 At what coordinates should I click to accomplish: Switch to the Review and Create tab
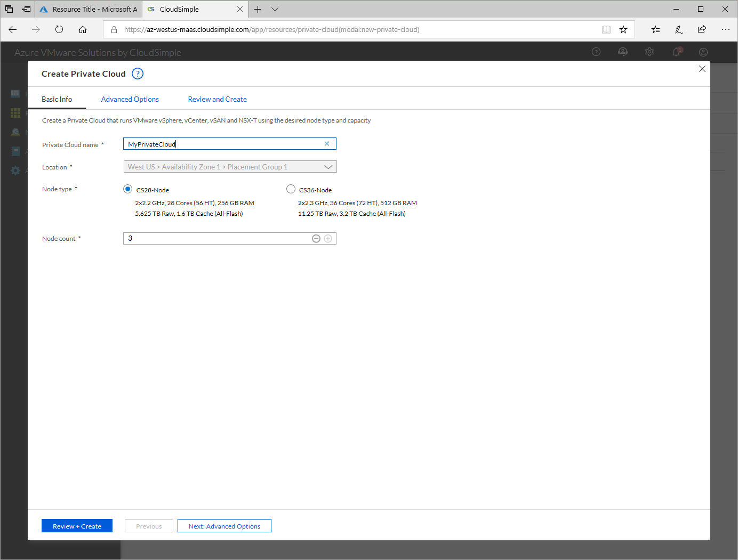217,99
